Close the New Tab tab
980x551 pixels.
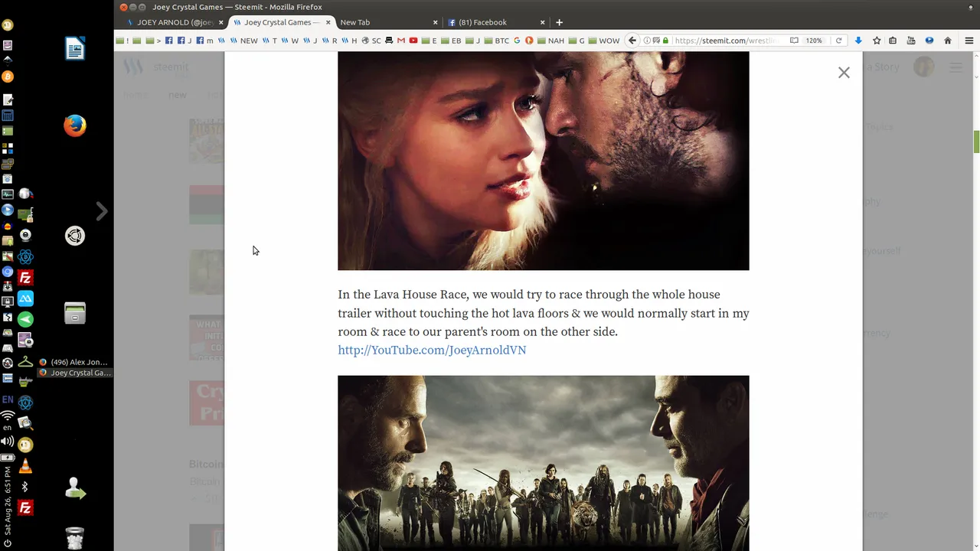436,22
